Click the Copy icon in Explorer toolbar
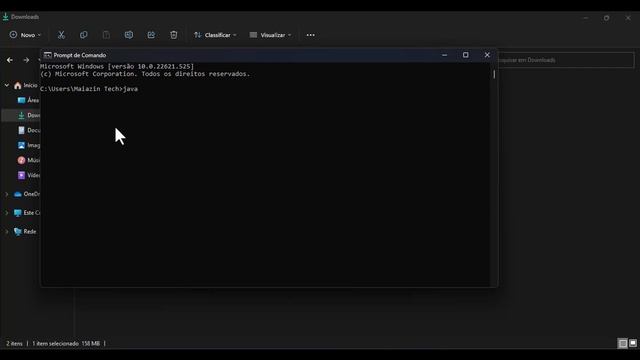The height and width of the screenshot is (360, 640). pos(84,35)
